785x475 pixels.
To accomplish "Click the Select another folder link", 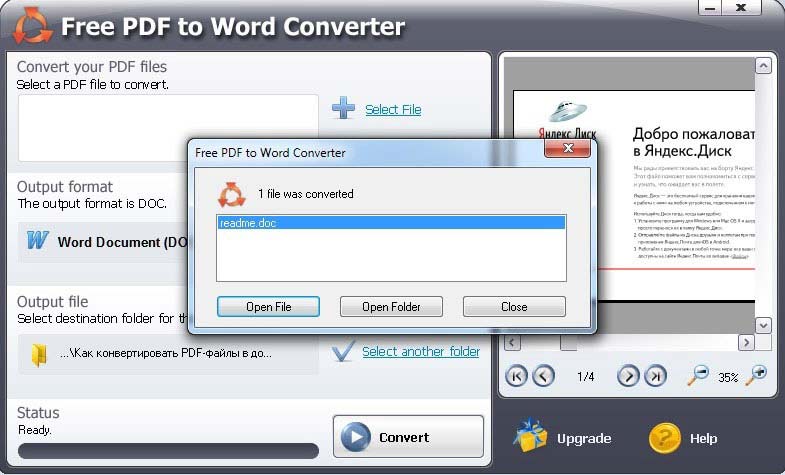I will click(x=421, y=351).
